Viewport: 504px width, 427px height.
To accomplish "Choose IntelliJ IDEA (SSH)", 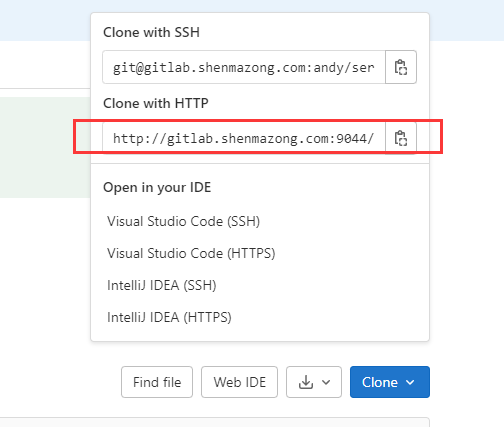I will pos(162,285).
